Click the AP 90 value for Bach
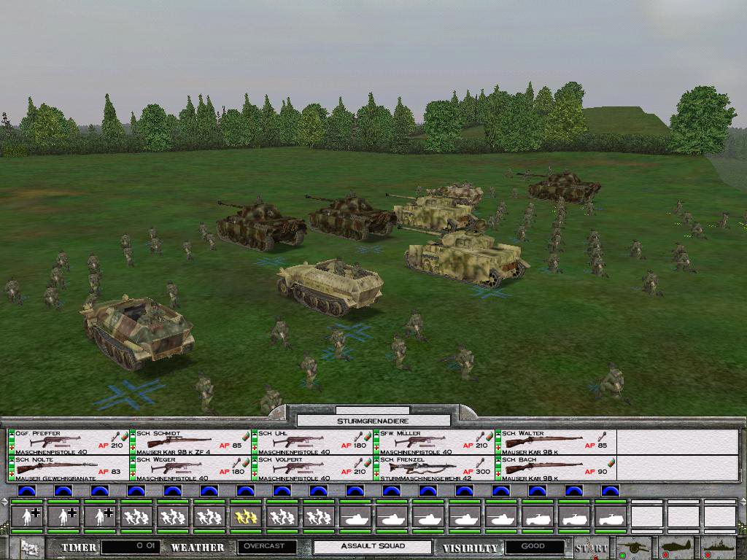The image size is (747, 560). point(595,472)
